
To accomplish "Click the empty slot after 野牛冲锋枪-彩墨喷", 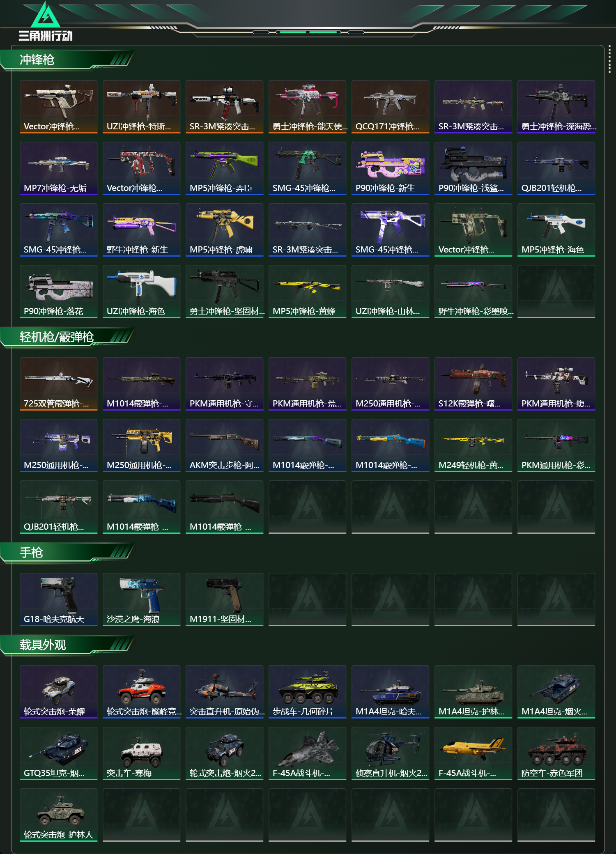I will click(556, 291).
